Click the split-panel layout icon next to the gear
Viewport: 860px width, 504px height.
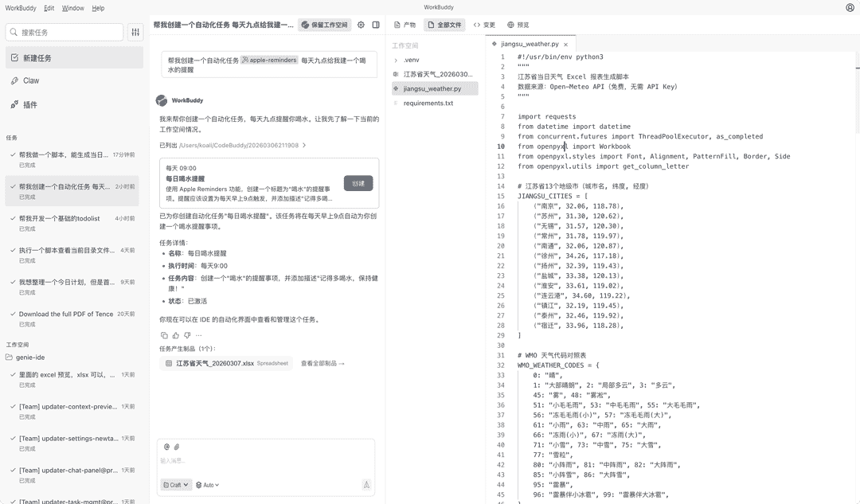375,25
